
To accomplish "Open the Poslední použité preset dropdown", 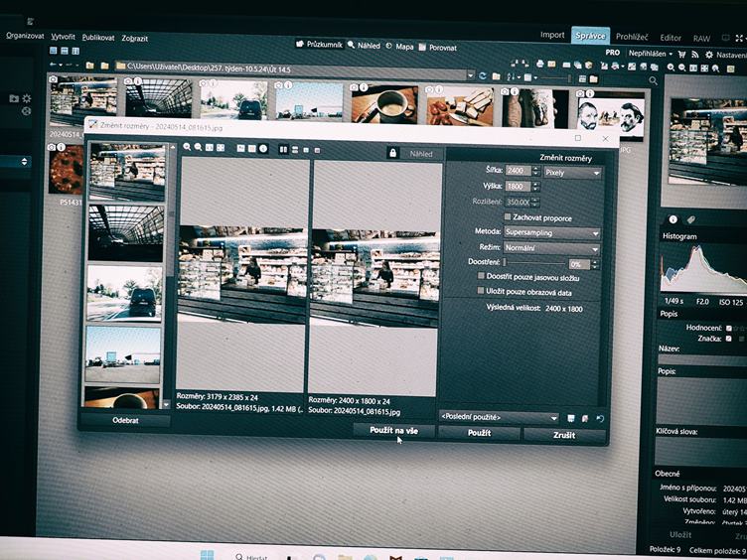I will coord(499,417).
